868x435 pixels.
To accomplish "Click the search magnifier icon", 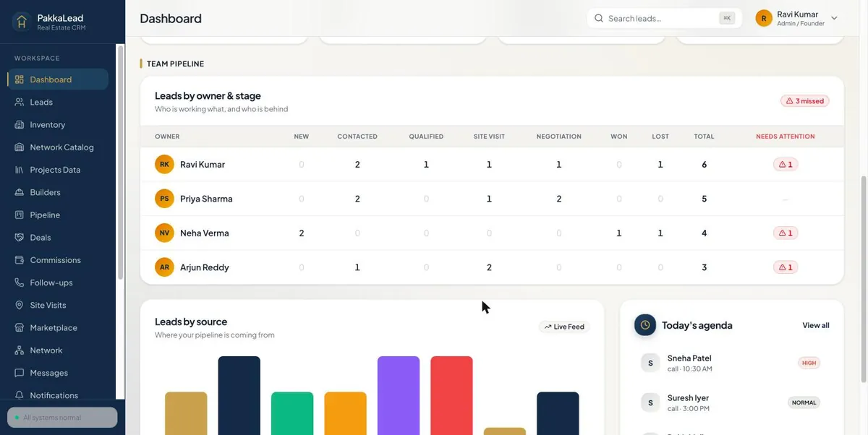I will [599, 18].
